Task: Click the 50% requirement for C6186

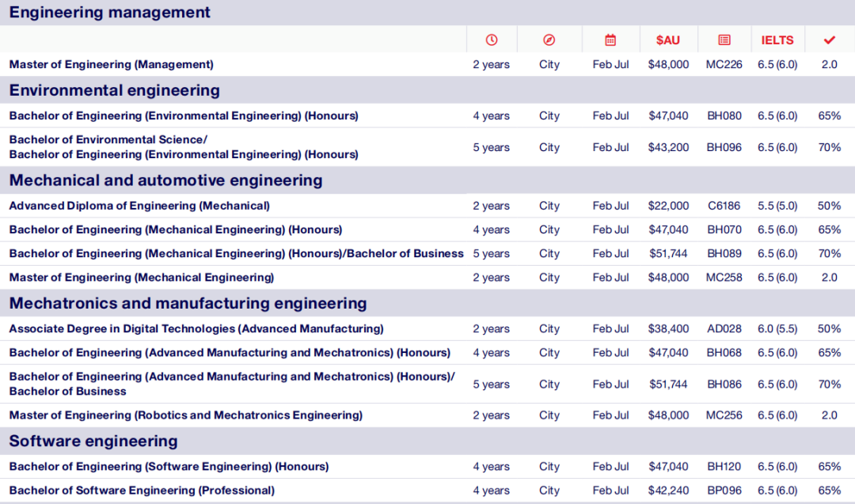Action: pyautogui.click(x=830, y=206)
